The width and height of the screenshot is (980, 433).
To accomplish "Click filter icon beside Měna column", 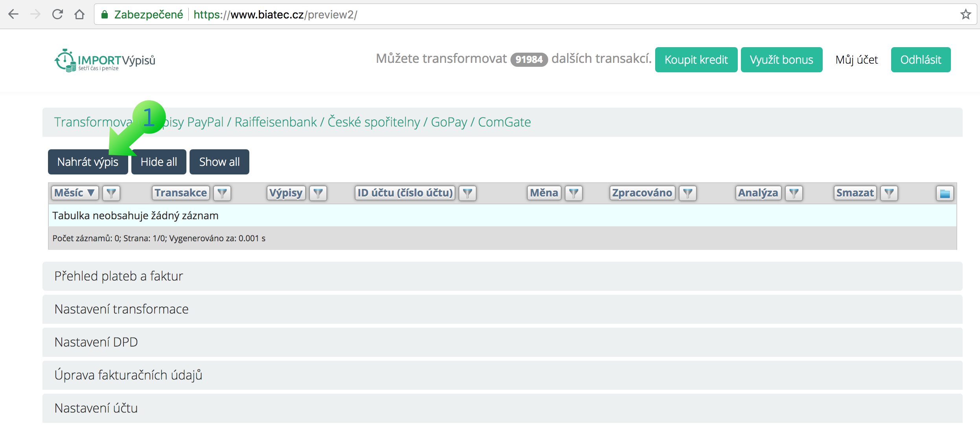I will pyautogui.click(x=574, y=193).
